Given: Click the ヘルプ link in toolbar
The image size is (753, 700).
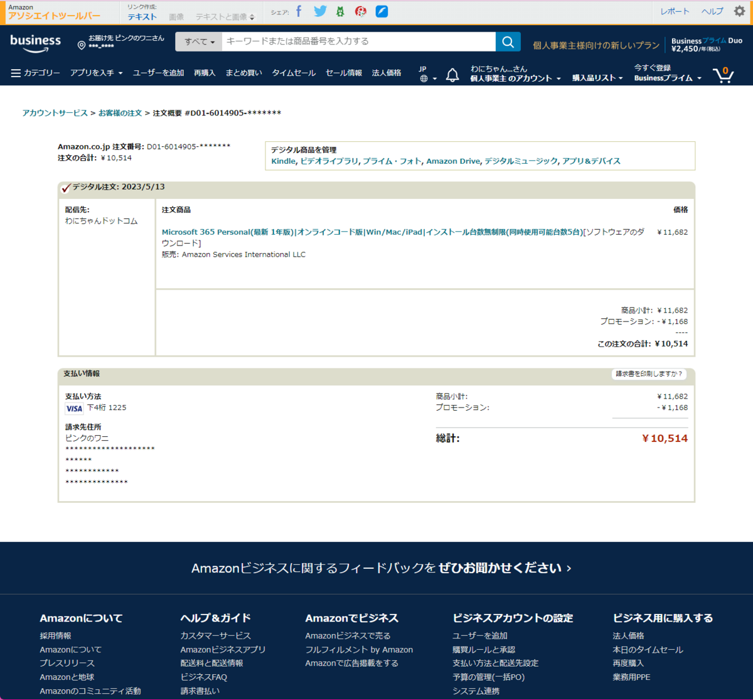Looking at the screenshot, I should click(712, 11).
